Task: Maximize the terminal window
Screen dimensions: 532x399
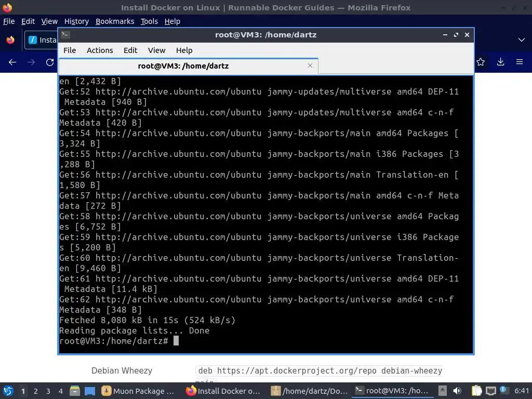Action: [x=456, y=35]
